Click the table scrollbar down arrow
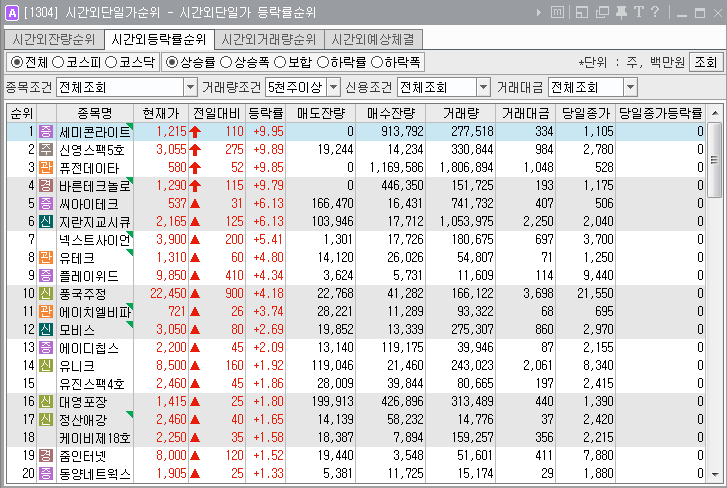727x488 pixels. pyautogui.click(x=715, y=475)
